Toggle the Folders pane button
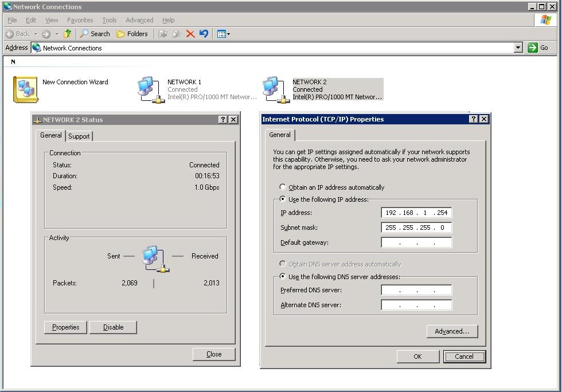This screenshot has height=392, width=562. 132,34
